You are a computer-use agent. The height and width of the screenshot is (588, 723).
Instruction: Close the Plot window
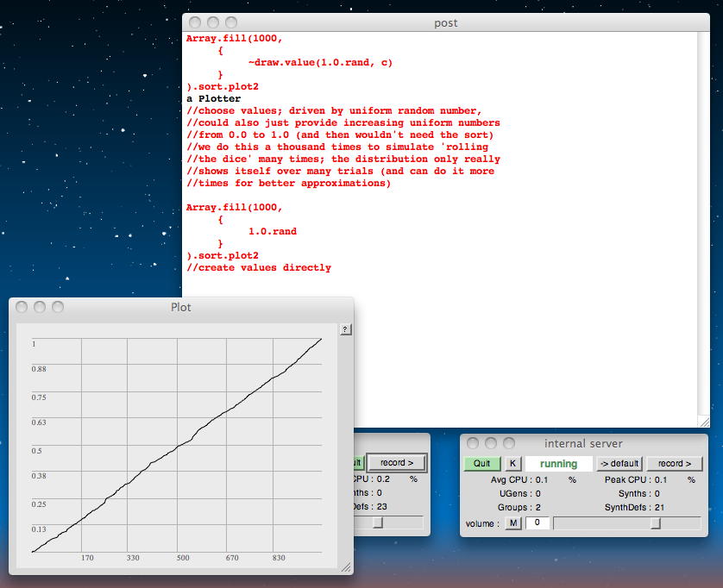pos(22,307)
